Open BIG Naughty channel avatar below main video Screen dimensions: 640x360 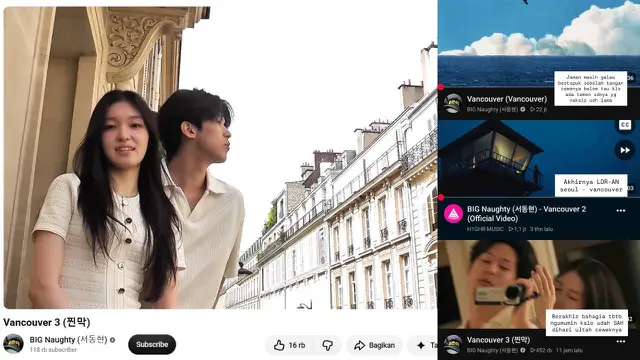tap(13, 344)
